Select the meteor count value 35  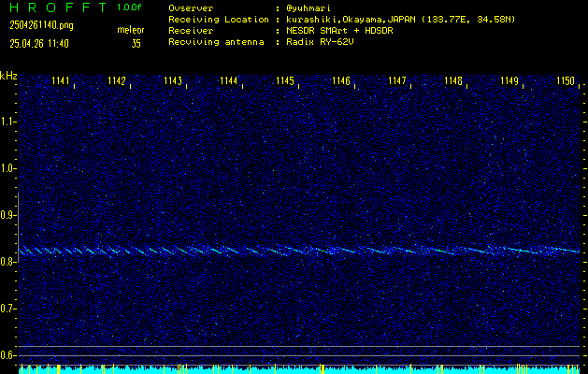tap(136, 44)
